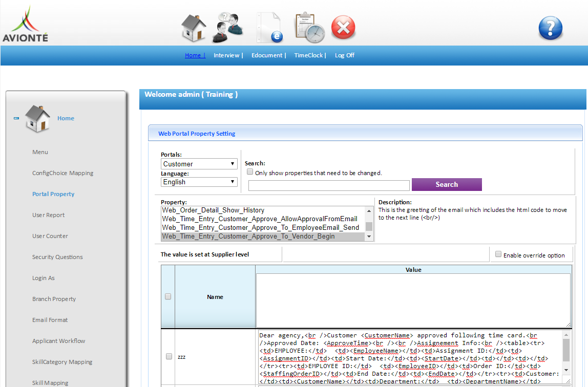
Task: Check the zzz row checkbox
Action: click(x=169, y=357)
